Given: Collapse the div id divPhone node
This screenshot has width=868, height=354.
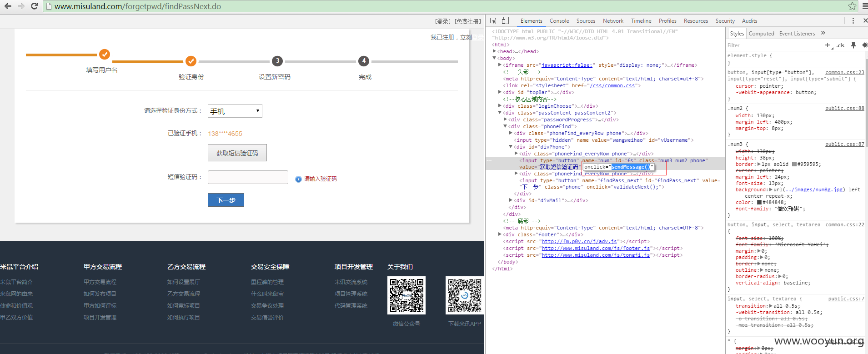Looking at the screenshot, I should click(x=511, y=147).
